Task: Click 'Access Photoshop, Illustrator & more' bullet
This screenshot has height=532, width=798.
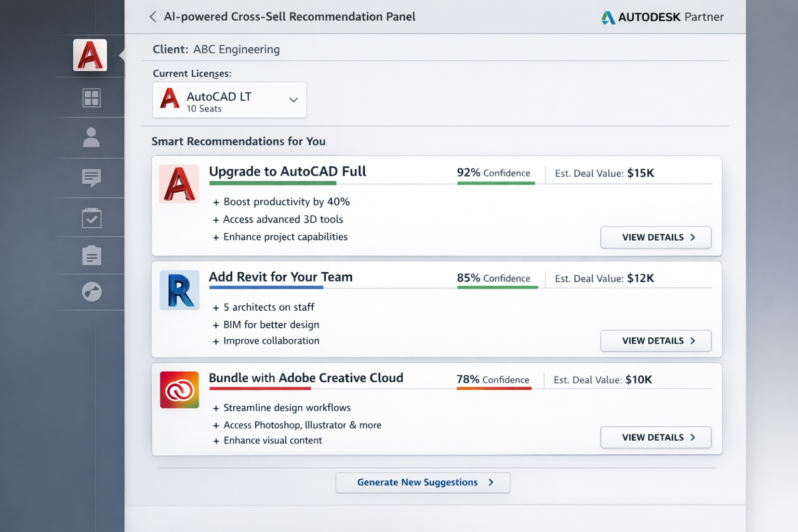Action: tap(297, 425)
